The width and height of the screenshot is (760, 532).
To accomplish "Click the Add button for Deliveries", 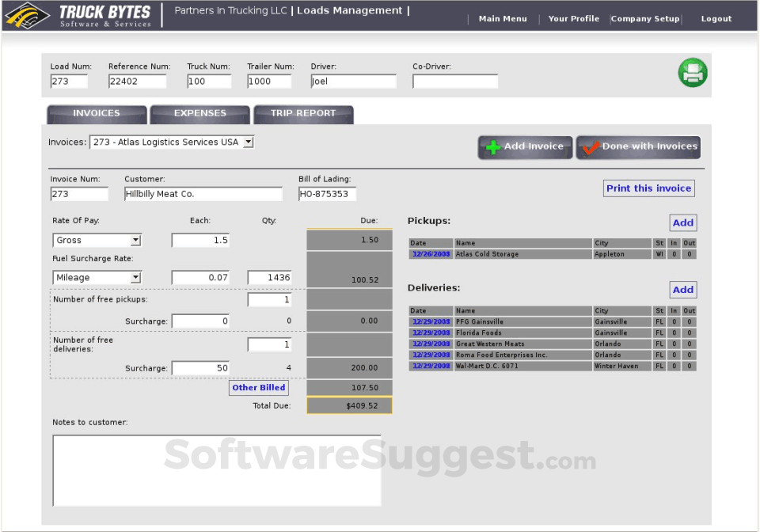I will 682,289.
